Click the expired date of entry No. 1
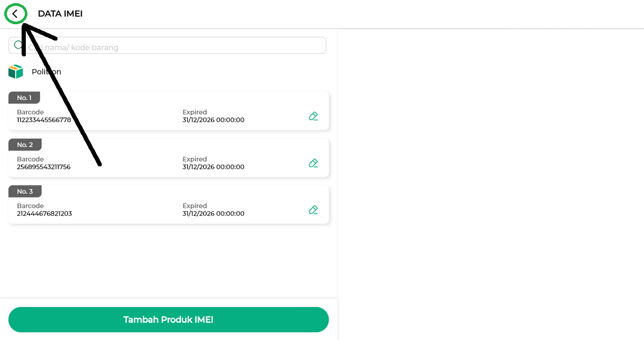 coord(213,120)
